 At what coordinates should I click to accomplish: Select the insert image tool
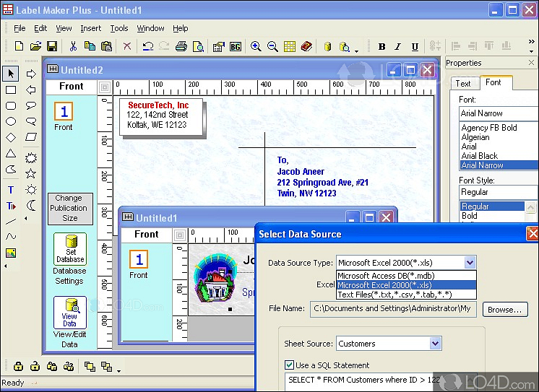click(x=11, y=253)
